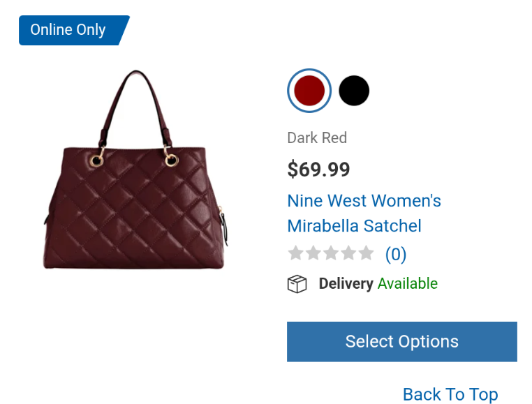Click the first rating star
The width and height of the screenshot is (532, 404).
(x=296, y=253)
